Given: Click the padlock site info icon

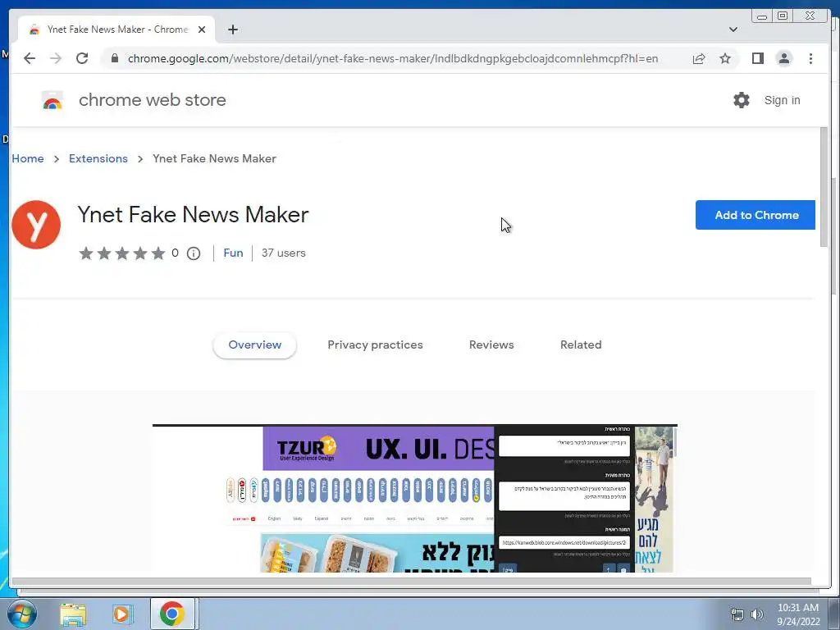Looking at the screenshot, I should 115,58.
